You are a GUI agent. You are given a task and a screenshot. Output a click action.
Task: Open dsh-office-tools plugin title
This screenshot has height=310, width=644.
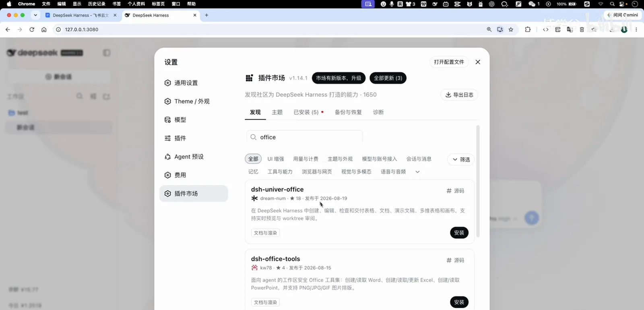pos(276,259)
